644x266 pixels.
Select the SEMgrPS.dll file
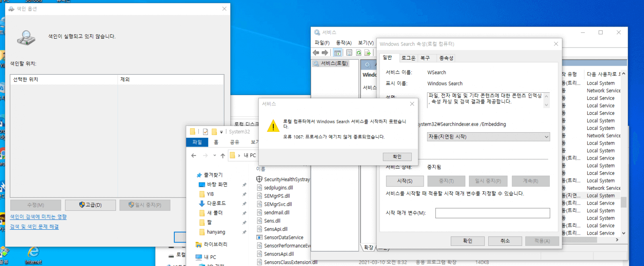[277, 196]
